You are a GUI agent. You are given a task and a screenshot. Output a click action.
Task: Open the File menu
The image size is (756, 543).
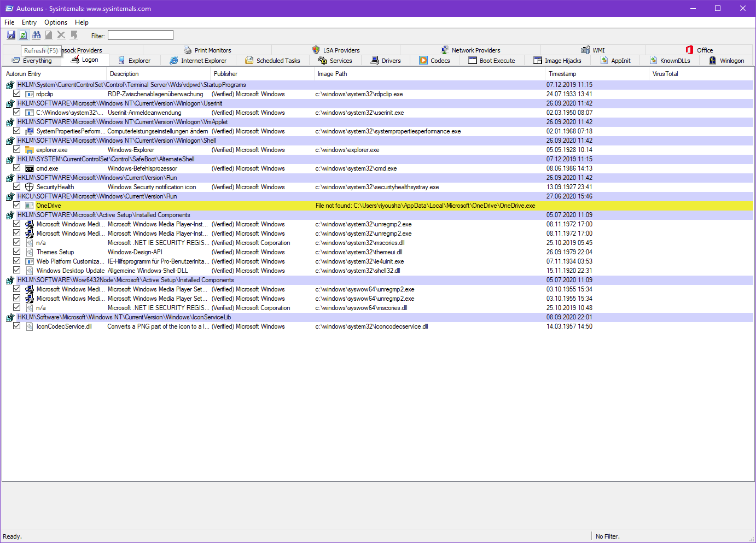coord(9,22)
